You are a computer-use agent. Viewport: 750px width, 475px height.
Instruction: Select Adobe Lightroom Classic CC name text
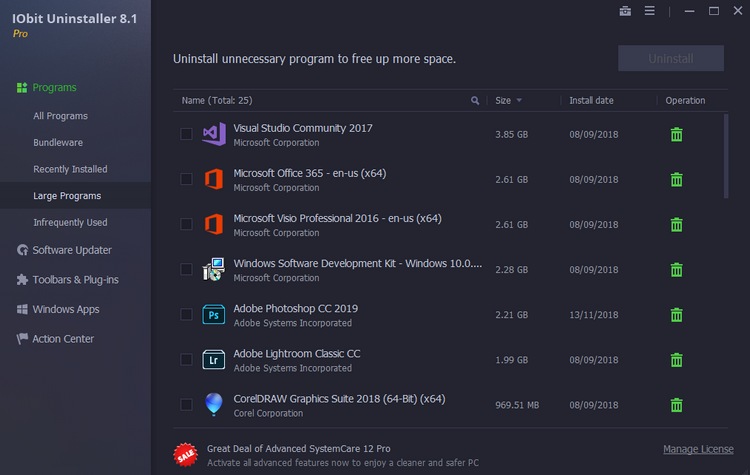pos(297,353)
